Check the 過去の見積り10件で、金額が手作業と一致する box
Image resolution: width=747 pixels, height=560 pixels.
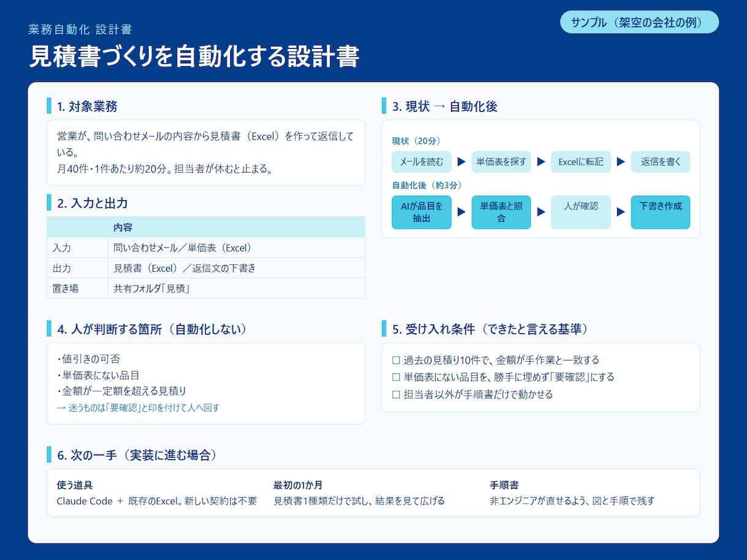pos(396,360)
